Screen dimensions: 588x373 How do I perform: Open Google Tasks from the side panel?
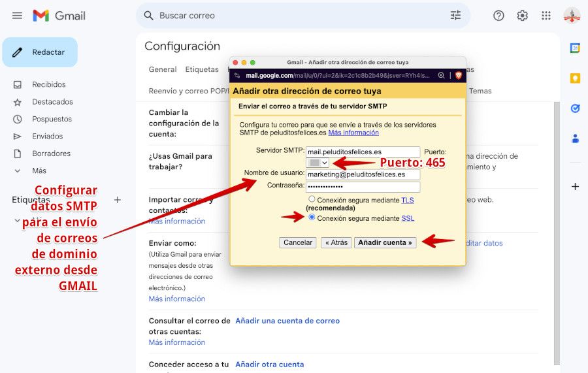575,108
